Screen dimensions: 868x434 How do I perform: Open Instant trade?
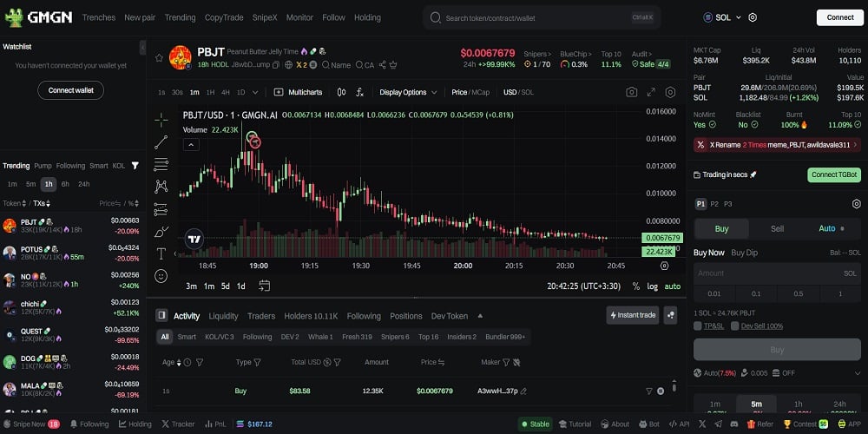click(x=632, y=315)
